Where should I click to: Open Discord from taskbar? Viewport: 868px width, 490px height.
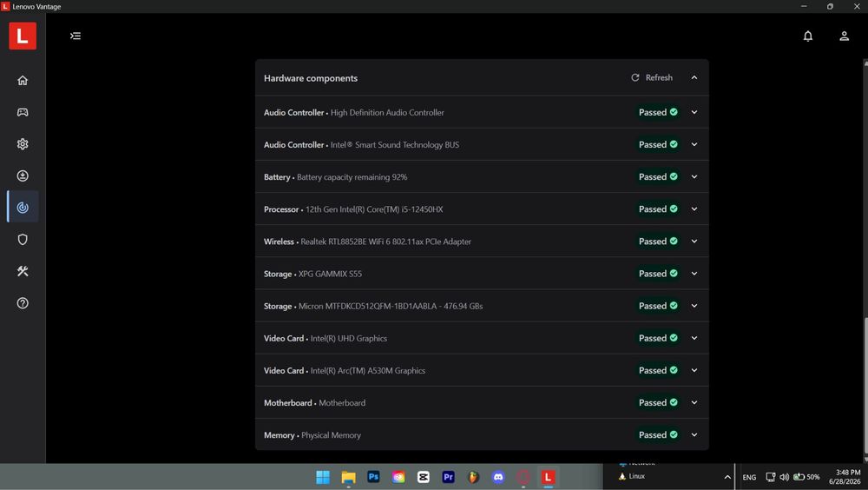click(x=498, y=477)
